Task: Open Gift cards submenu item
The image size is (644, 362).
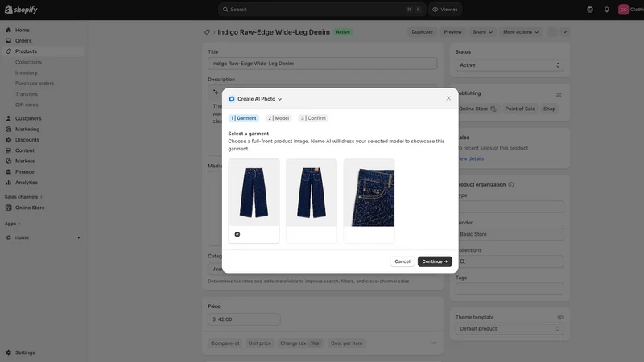Action: (x=27, y=105)
